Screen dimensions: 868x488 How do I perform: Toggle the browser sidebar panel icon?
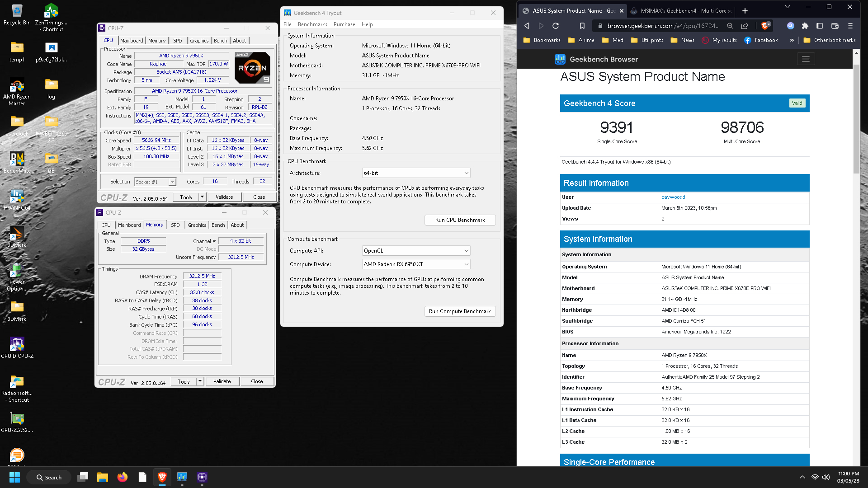pos(820,26)
